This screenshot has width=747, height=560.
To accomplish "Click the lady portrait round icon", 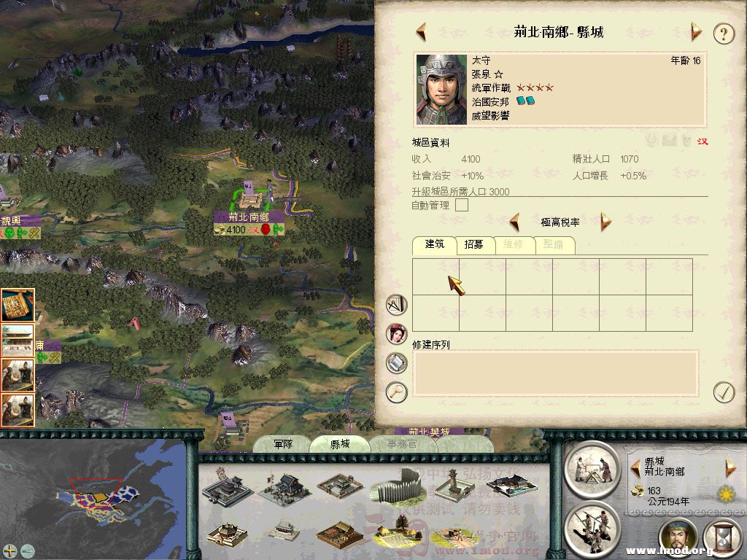I will tap(396, 333).
